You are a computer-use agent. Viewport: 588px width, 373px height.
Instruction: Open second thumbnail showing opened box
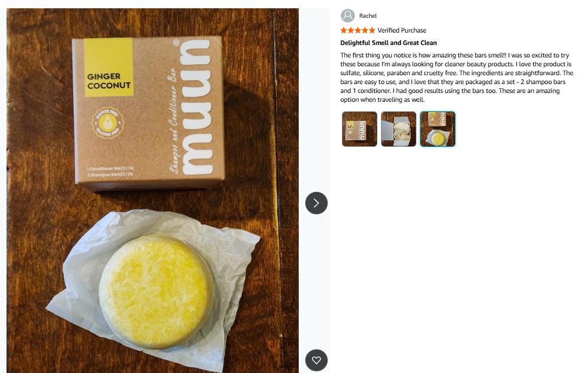(x=398, y=129)
